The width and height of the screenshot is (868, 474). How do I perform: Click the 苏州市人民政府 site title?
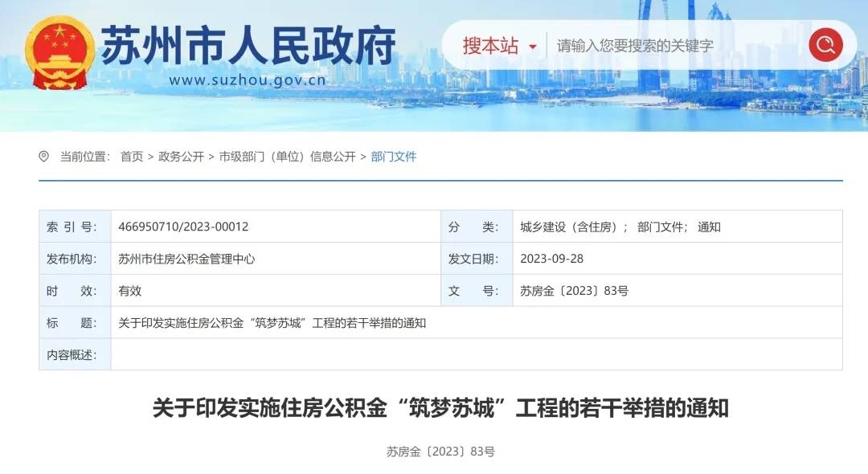tap(248, 45)
